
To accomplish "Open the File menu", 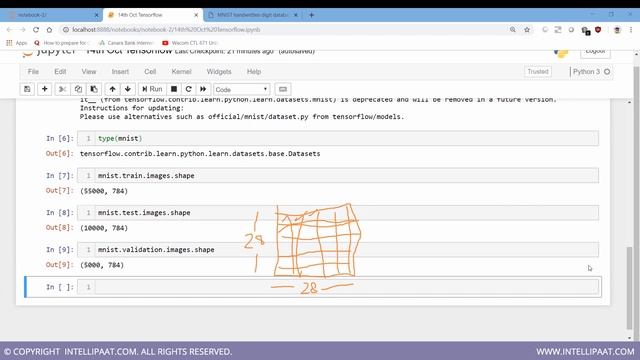I will pos(33,71).
